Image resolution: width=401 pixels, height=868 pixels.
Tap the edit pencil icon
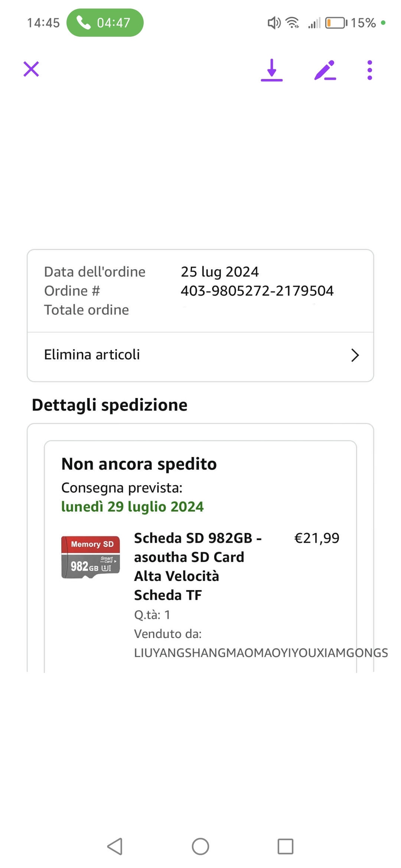click(325, 70)
